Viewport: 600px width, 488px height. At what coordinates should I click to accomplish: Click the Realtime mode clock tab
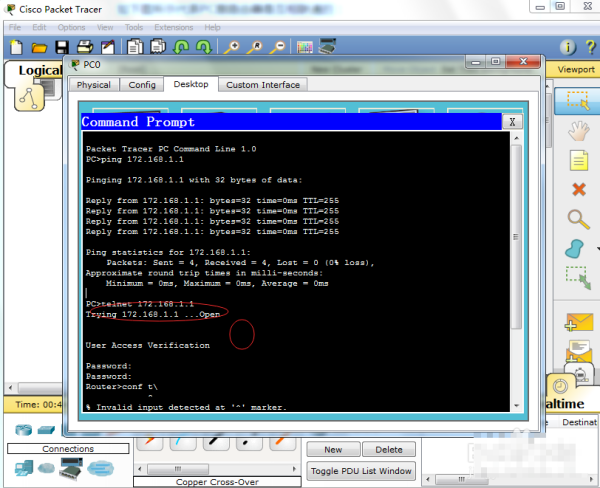click(561, 385)
